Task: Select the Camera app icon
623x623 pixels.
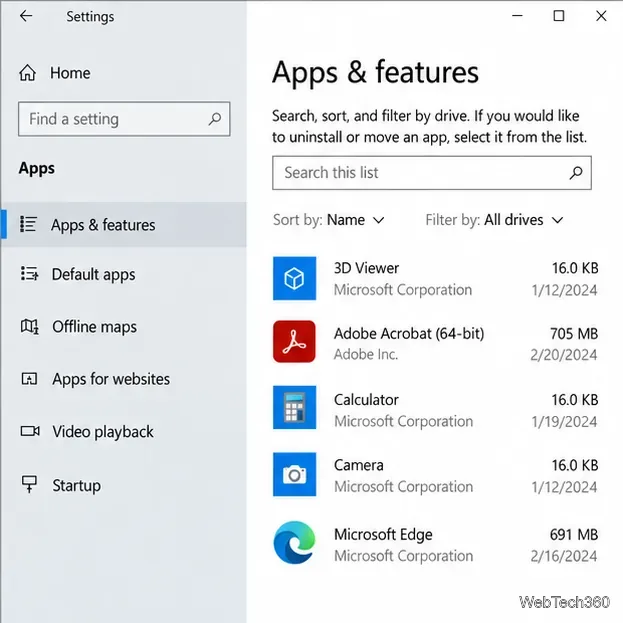Action: [x=294, y=474]
